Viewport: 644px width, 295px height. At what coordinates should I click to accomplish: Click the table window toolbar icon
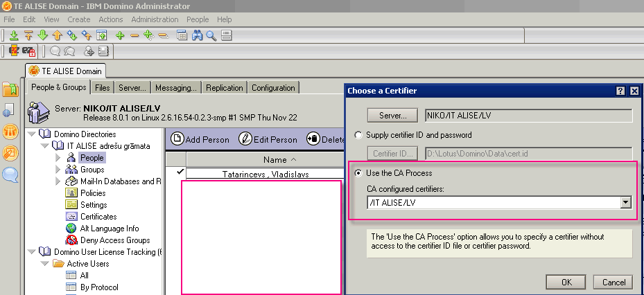tap(182, 35)
